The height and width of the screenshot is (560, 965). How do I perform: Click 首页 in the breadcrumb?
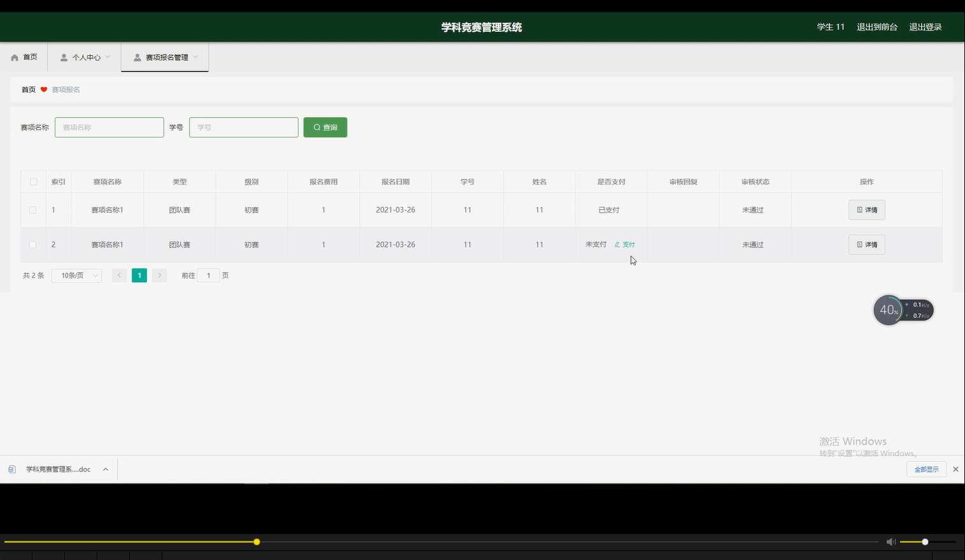pos(29,90)
